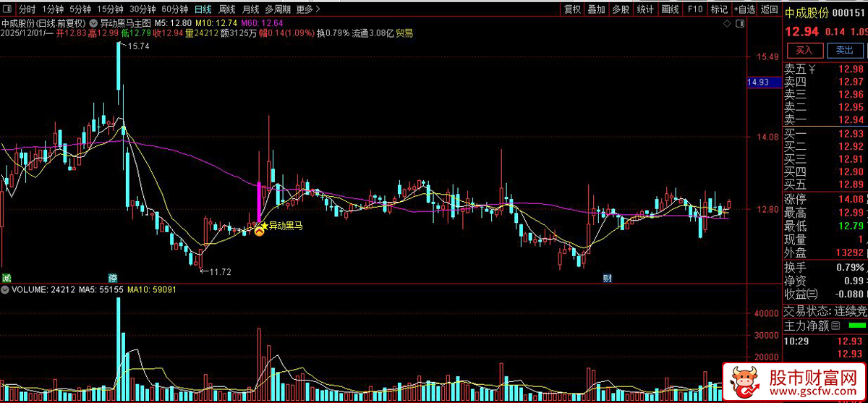The image size is (868, 403).
Task: Click the 卖四 price 12.97 row
Action: [x=825, y=82]
